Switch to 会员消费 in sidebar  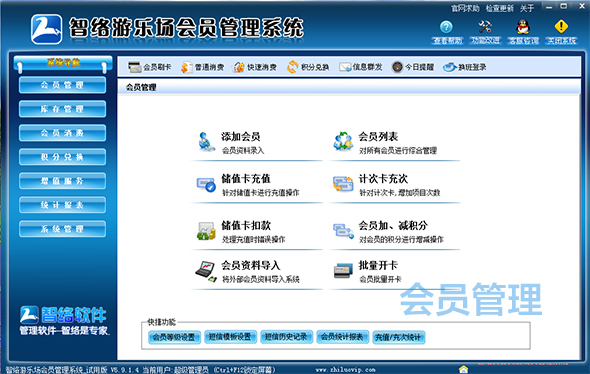62,133
